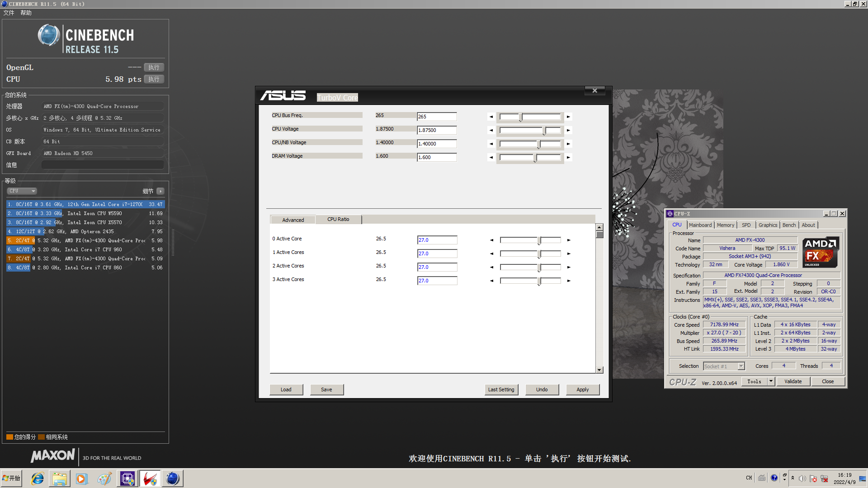The image size is (868, 488).
Task: Increase DRAM Voltage with right arrow
Action: (568, 157)
